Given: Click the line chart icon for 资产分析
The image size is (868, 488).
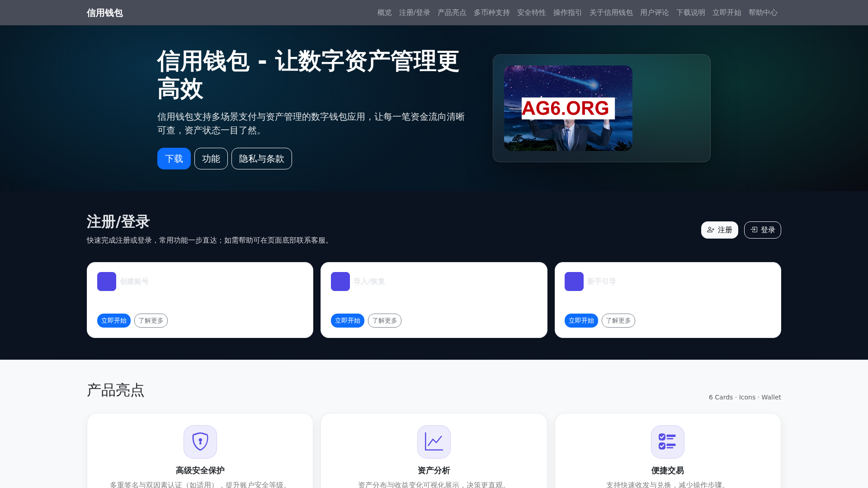Looking at the screenshot, I should 434,442.
